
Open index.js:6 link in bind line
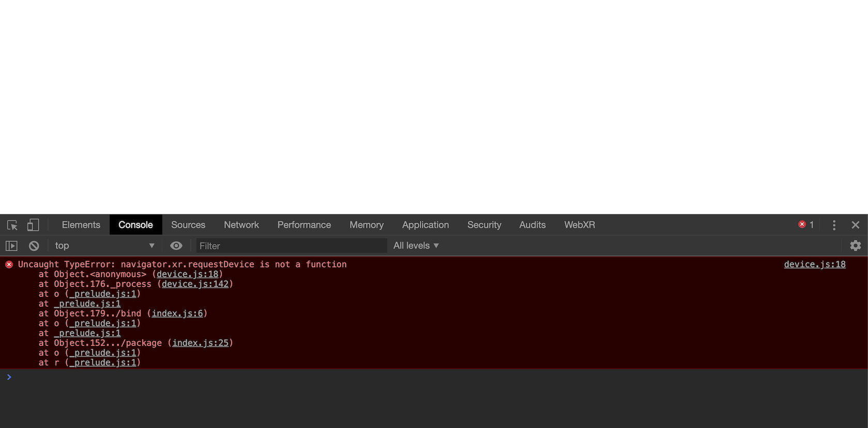click(177, 314)
